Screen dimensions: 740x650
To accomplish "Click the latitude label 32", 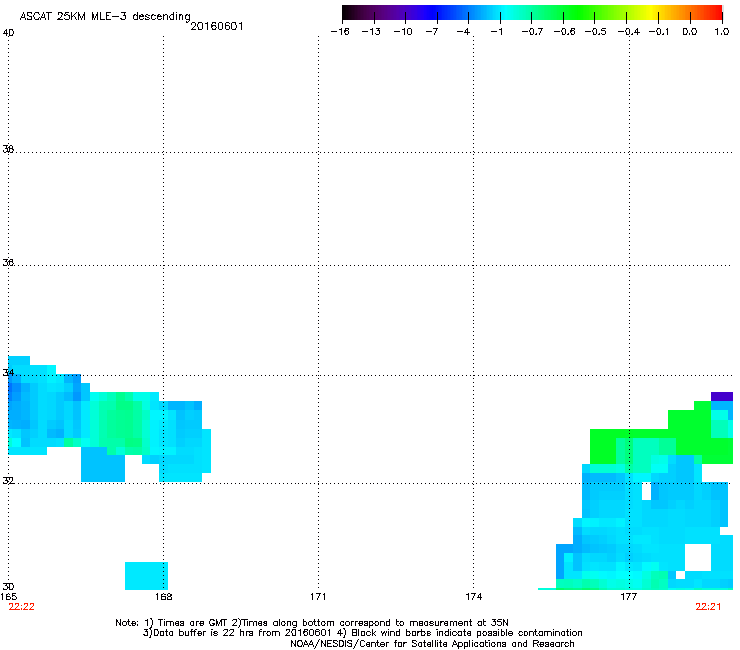I will [8, 481].
